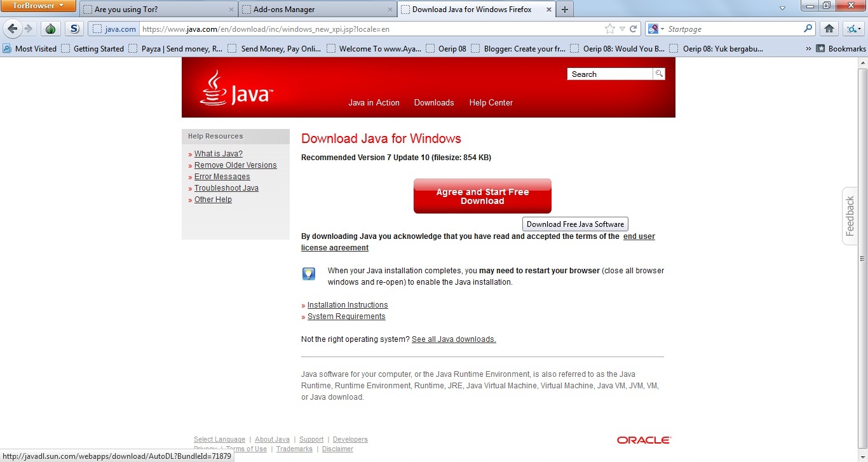Viewport: 868px width, 462px height.
Task: Open Java in Action menu
Action: click(374, 102)
